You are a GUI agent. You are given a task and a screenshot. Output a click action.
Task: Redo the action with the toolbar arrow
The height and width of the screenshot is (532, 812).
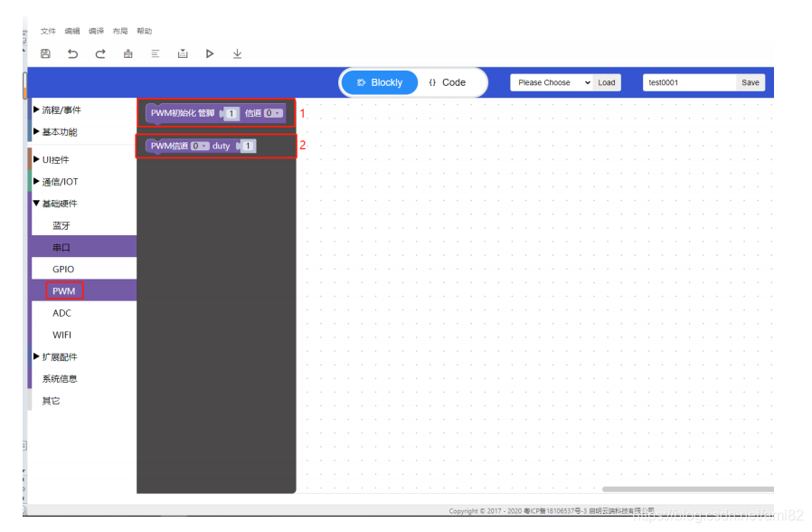[100, 53]
